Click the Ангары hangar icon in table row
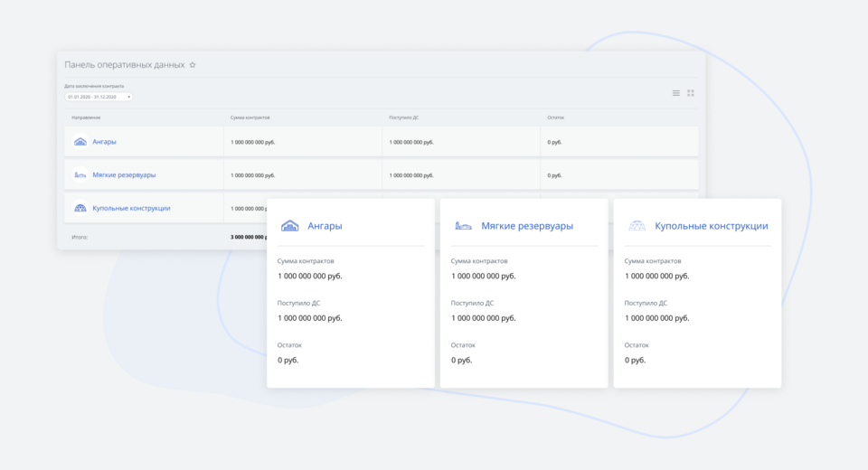Viewport: 868px width, 470px height. (80, 142)
